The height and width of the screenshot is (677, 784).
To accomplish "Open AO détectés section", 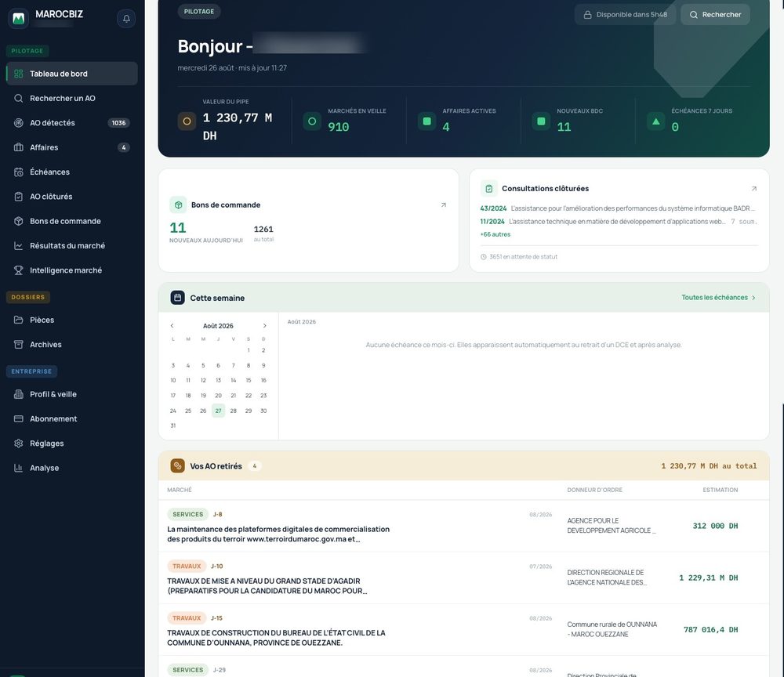I will click(71, 123).
